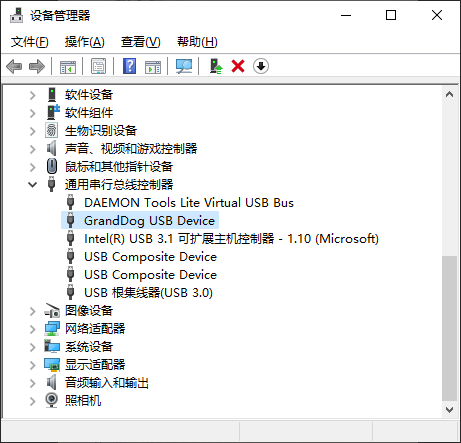
Task: Expand the 网络适配器 category
Action: click(x=32, y=329)
